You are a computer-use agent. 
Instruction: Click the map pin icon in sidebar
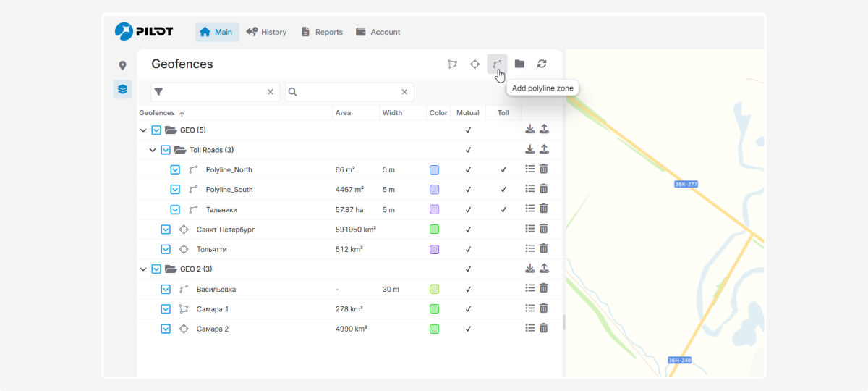pyautogui.click(x=122, y=66)
